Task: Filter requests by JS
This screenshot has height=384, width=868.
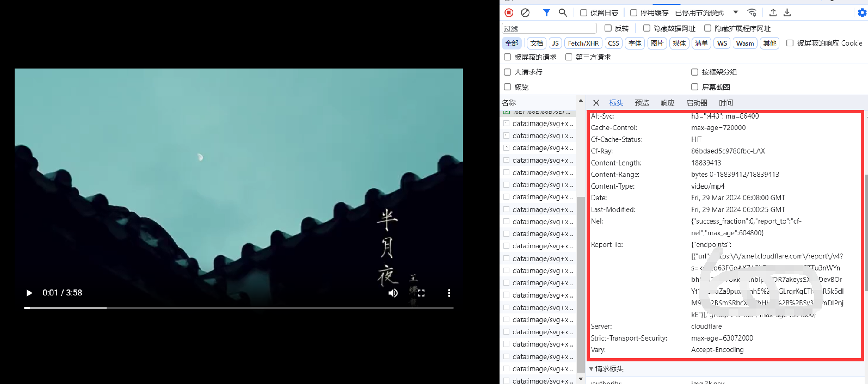Action: 556,43
